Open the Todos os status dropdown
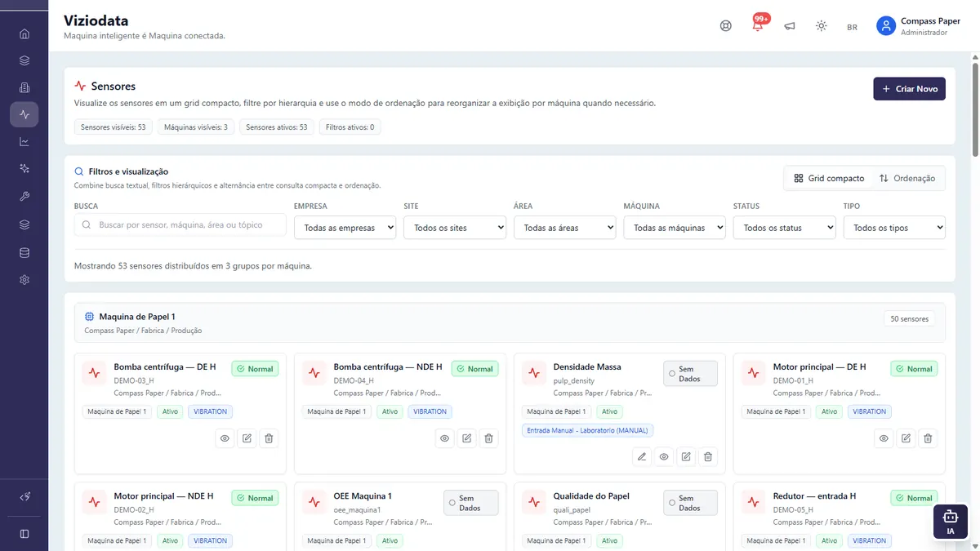Image resolution: width=980 pixels, height=551 pixels. [x=784, y=228]
